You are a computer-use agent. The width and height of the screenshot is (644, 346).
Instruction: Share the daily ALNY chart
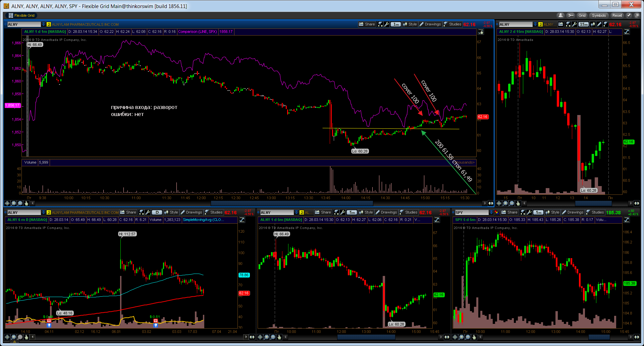point(128,212)
